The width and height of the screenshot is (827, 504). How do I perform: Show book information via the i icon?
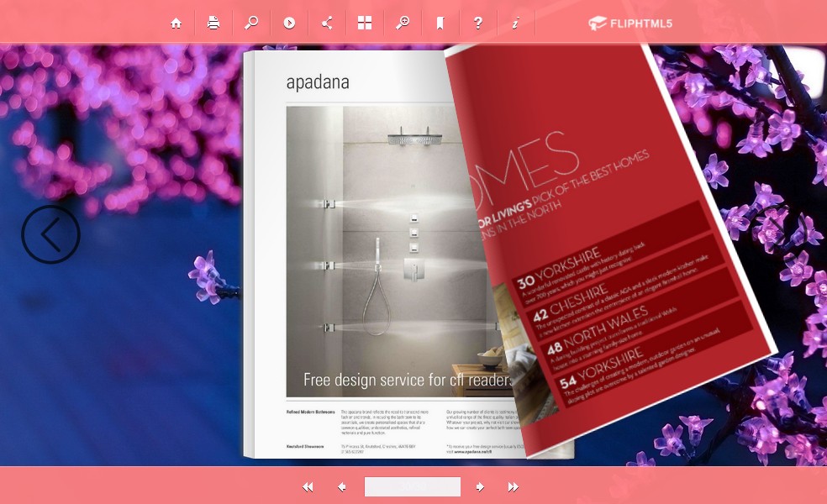click(515, 24)
